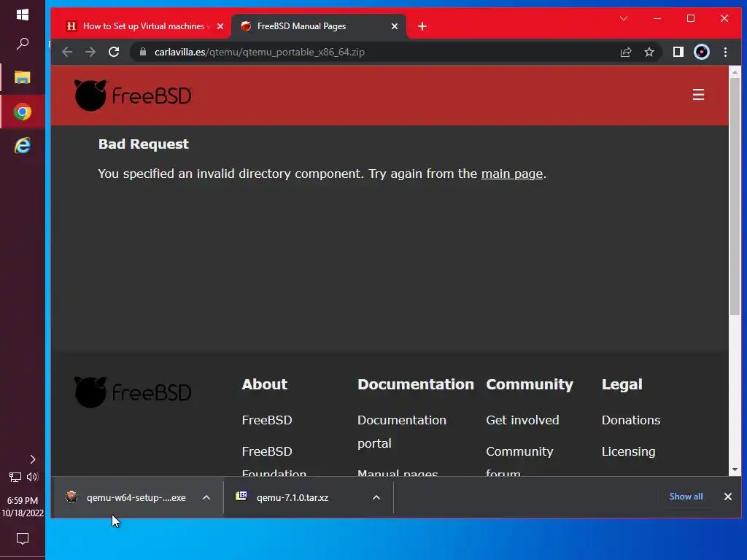Click the FreeBSD footer logo
The height and width of the screenshot is (560, 747).
pyautogui.click(x=133, y=392)
